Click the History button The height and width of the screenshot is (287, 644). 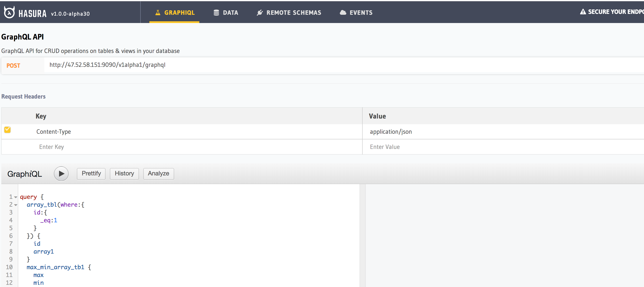(124, 173)
